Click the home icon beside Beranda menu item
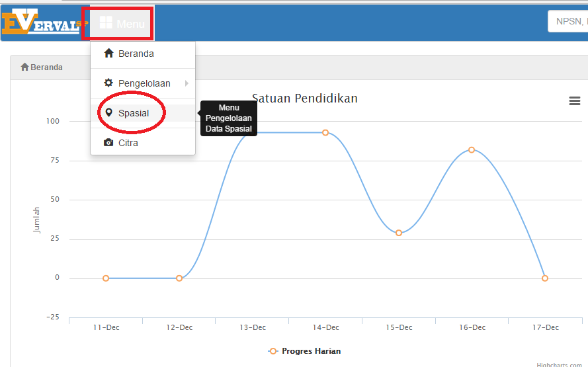This screenshot has width=588, height=367. coord(108,54)
